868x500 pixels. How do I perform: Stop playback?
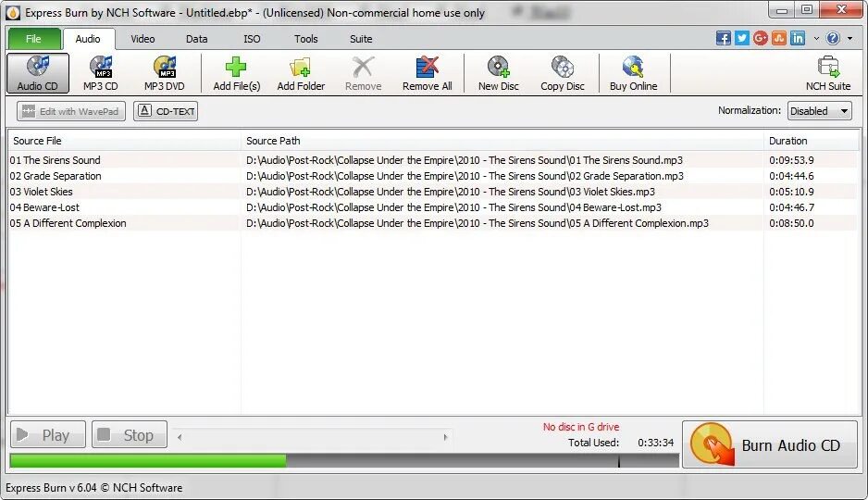[x=130, y=434]
